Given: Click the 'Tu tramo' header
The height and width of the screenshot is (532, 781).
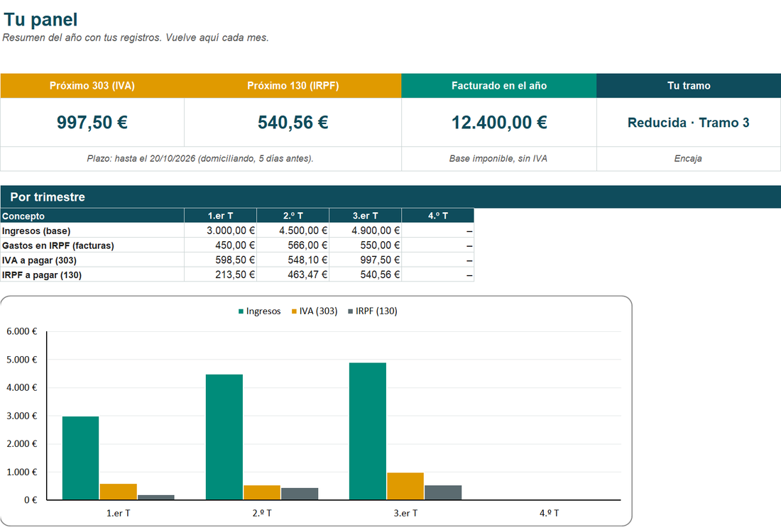Looking at the screenshot, I should (689, 86).
